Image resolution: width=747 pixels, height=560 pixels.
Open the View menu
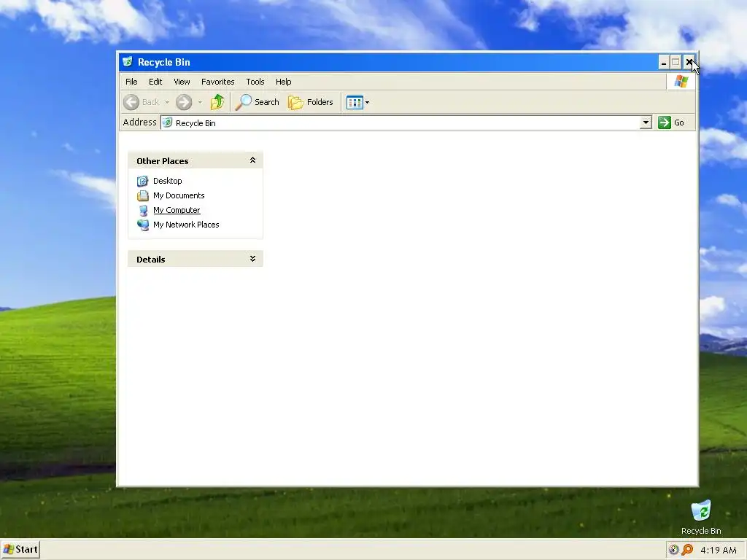182,82
